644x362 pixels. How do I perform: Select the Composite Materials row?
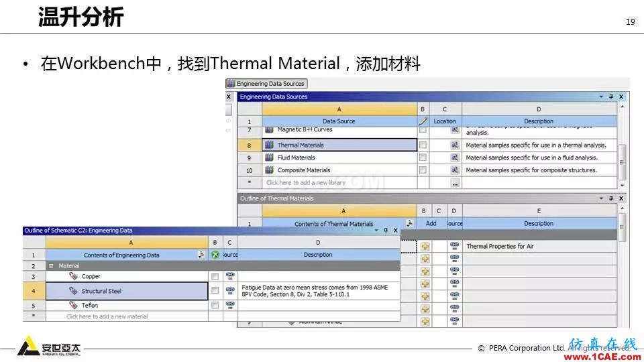point(339,170)
